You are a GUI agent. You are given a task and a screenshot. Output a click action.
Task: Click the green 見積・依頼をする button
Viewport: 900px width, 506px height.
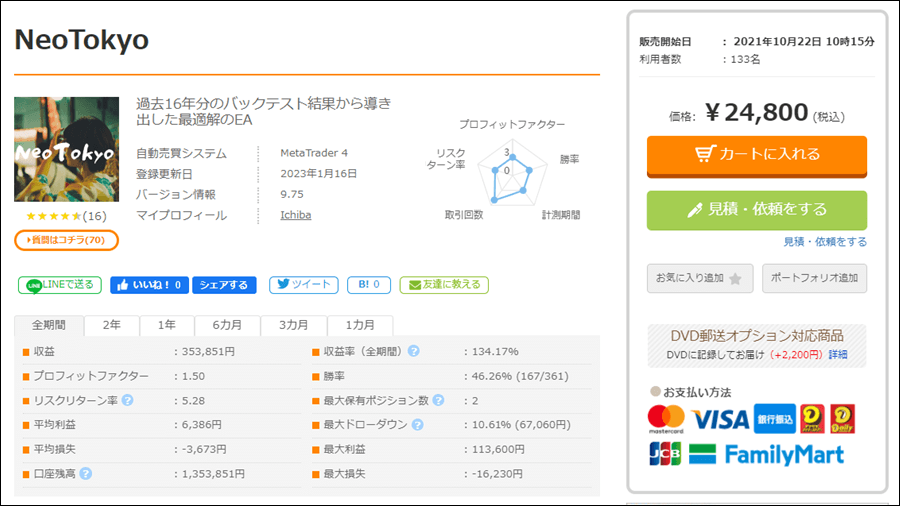pos(757,210)
